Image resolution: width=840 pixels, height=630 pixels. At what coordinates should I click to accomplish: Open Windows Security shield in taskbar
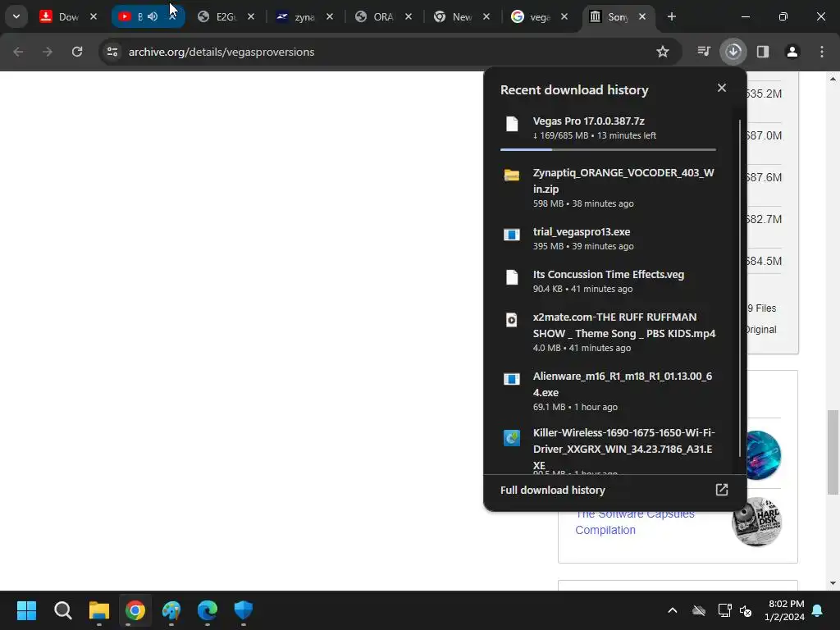click(x=243, y=610)
